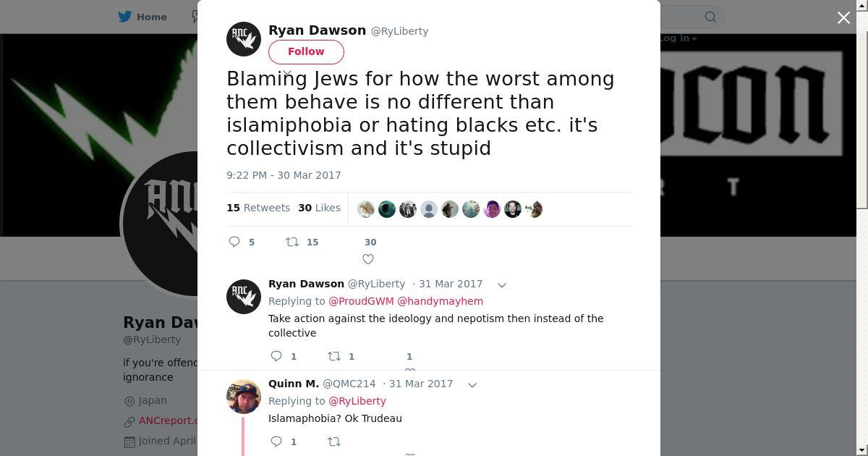Viewport: 868px width, 456px height.
Task: Retweet Ryan Dawson's reply about ideology
Action: point(334,356)
